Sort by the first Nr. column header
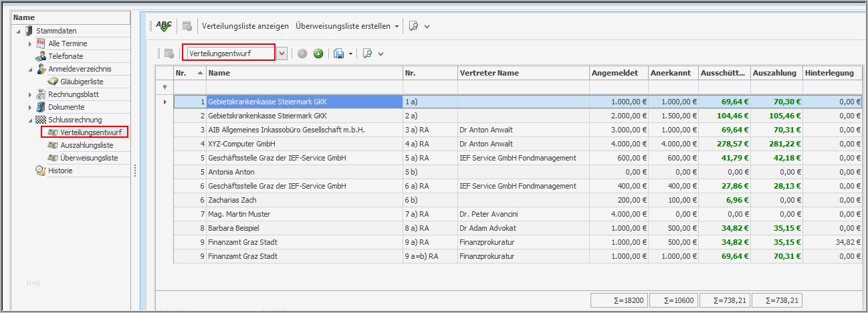 pyautogui.click(x=190, y=73)
